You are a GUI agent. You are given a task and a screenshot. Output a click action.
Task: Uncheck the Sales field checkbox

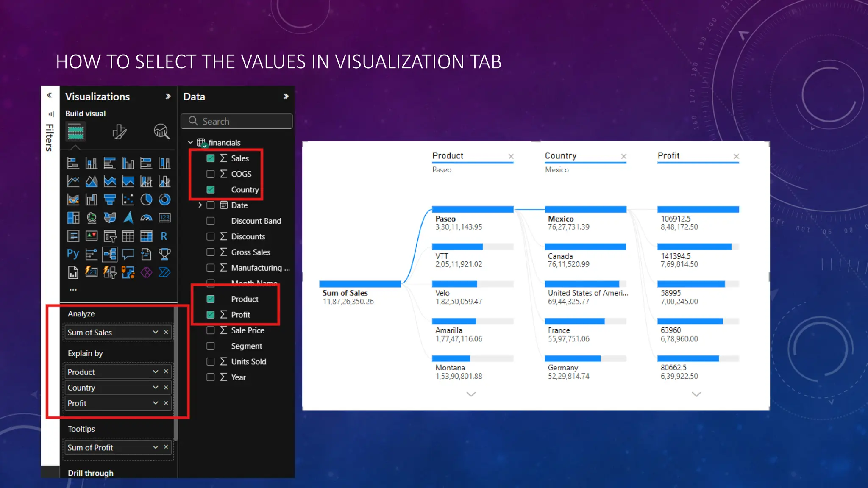pyautogui.click(x=211, y=158)
